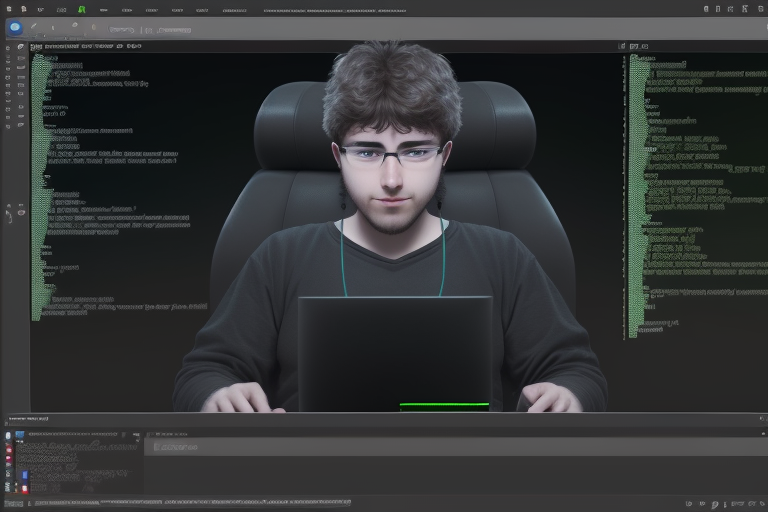Select the pencil edit icon beside the blue circle
The image size is (768, 512).
pyautogui.click(x=34, y=27)
